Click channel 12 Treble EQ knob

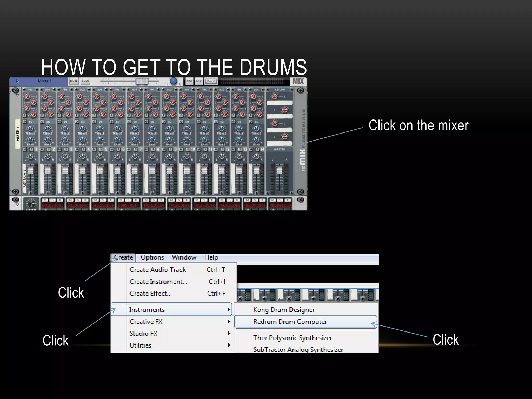pyautogui.click(x=222, y=128)
